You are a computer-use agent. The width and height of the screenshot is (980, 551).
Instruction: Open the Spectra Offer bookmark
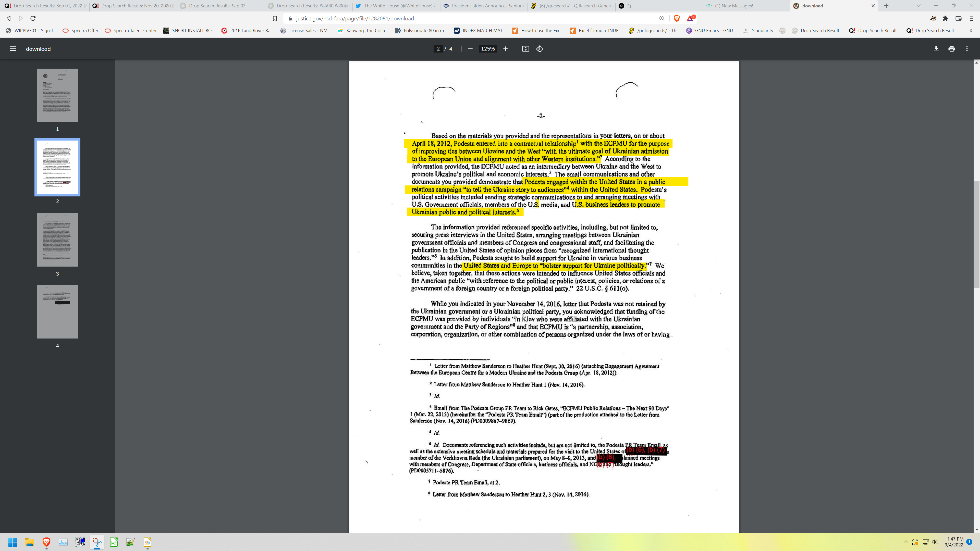[80, 30]
